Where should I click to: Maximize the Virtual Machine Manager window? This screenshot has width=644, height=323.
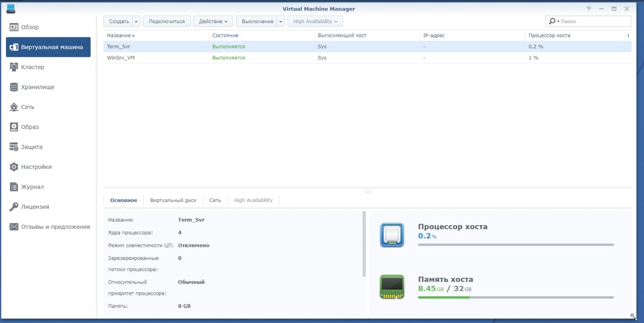click(614, 9)
